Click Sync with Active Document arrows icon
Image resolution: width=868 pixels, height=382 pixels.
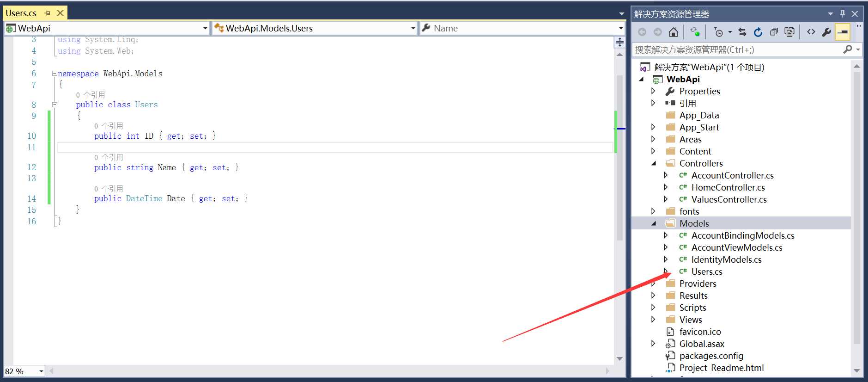[x=742, y=32]
